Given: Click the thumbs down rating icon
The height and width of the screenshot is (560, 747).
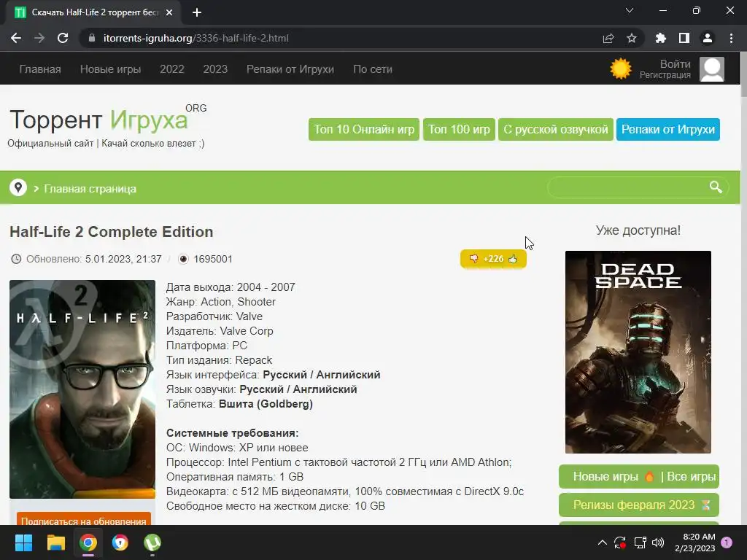Looking at the screenshot, I should pos(473,259).
